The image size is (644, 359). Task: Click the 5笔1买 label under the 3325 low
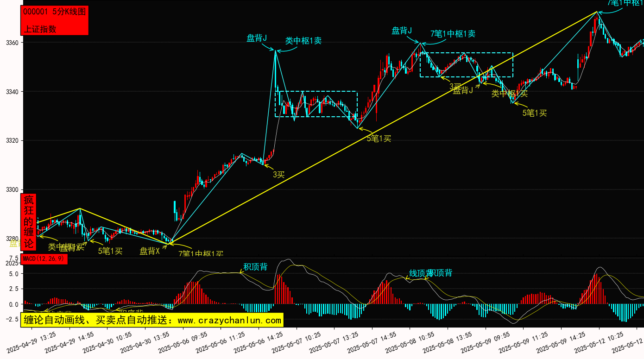coord(379,138)
